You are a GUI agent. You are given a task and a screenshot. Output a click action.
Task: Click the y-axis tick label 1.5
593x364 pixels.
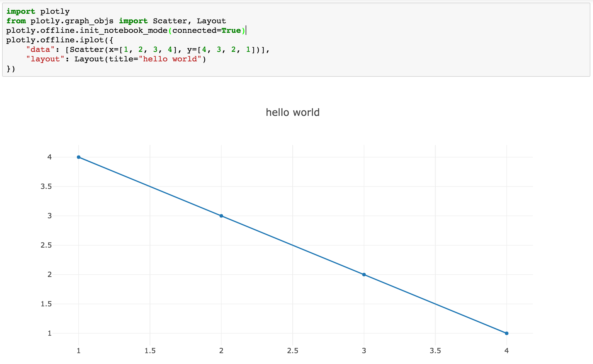click(46, 304)
